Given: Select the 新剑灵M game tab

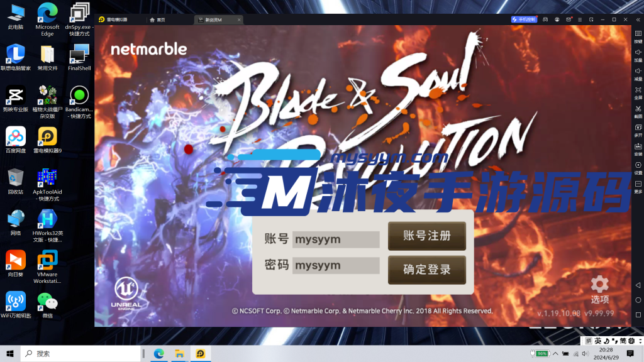Looking at the screenshot, I should (214, 19).
